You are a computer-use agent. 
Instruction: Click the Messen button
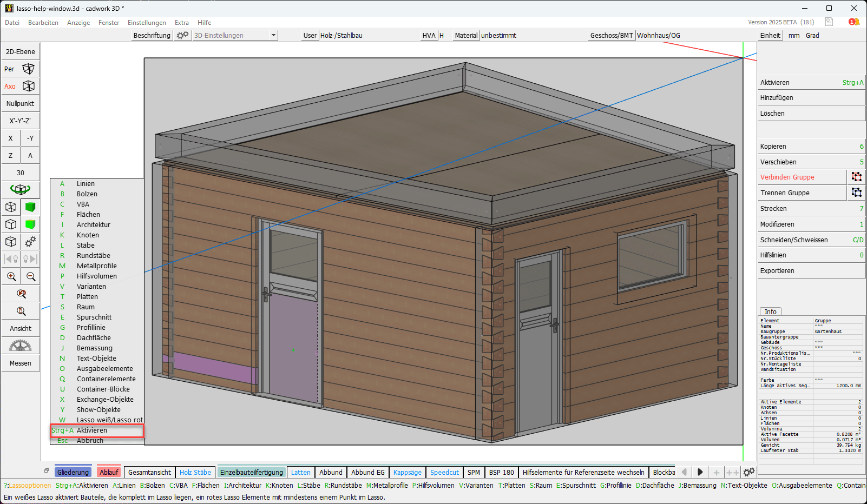pos(21,363)
